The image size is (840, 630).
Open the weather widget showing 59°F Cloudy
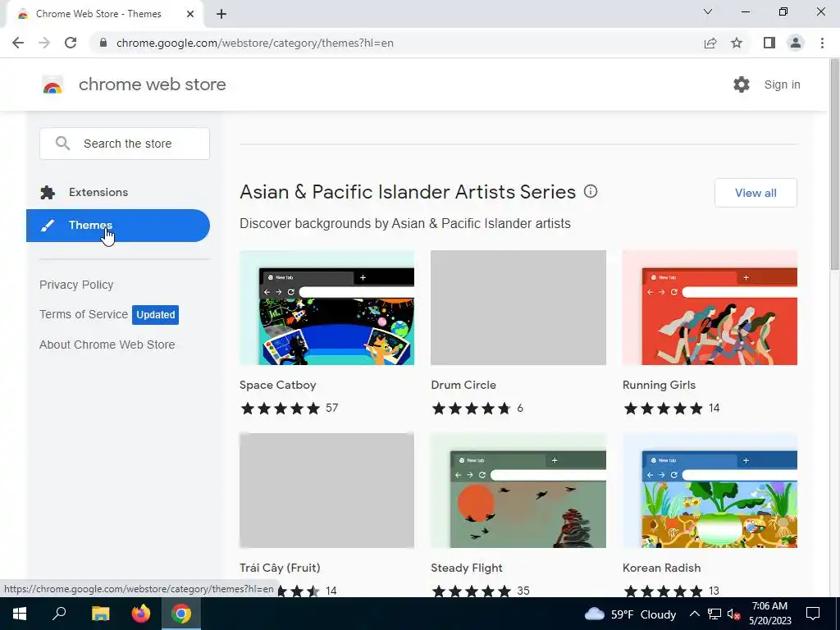pos(630,614)
